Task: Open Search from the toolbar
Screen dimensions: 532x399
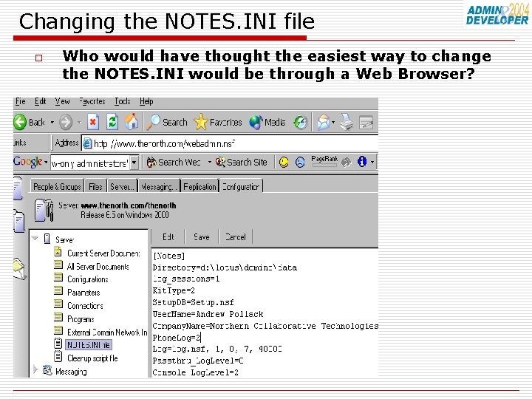Action: tap(167, 122)
